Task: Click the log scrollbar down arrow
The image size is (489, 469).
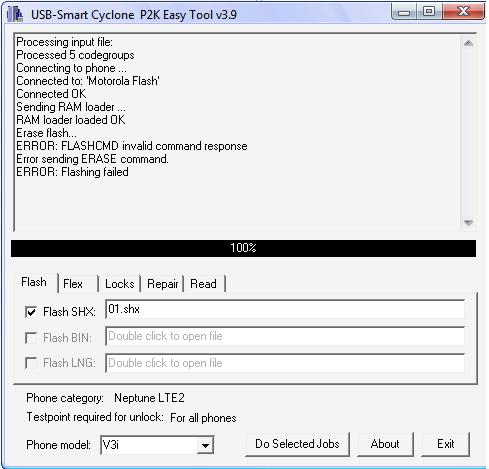Action: [x=468, y=222]
